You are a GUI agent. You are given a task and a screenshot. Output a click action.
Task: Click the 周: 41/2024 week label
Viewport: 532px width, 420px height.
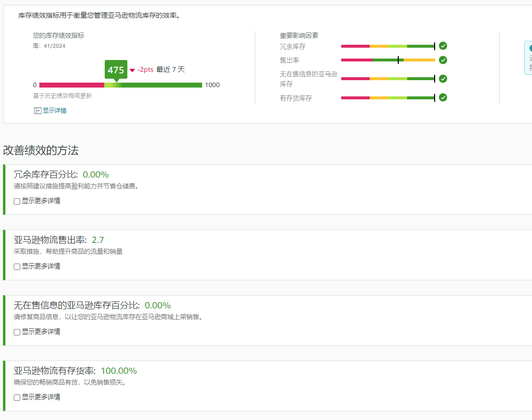coord(49,46)
